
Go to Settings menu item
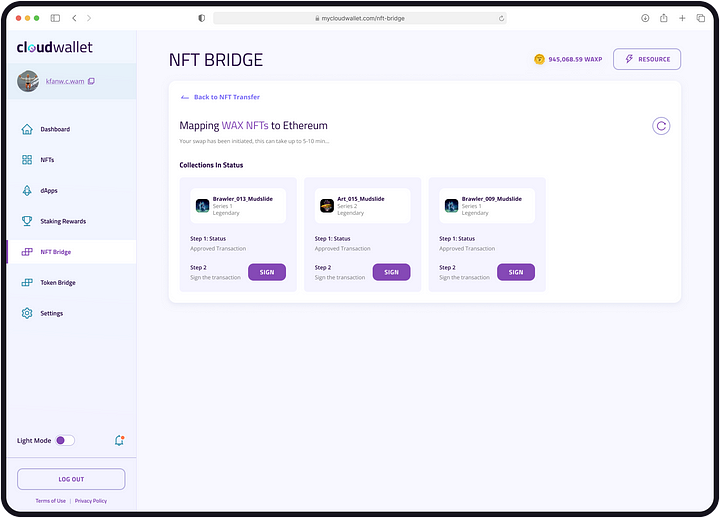click(x=72, y=313)
